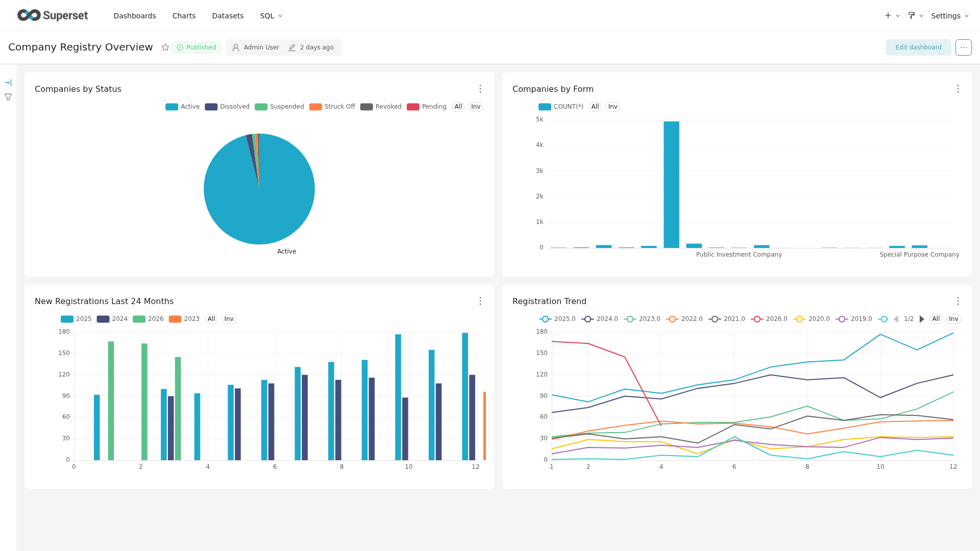
Task: Open the Settings dropdown
Action: click(949, 16)
